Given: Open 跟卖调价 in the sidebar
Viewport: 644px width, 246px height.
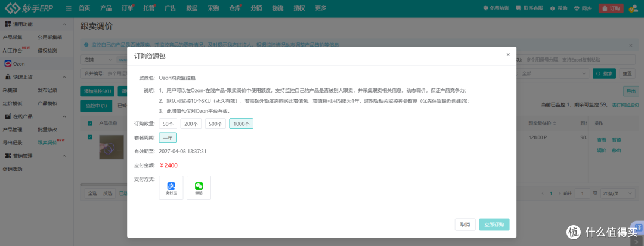Looking at the screenshot, I should [x=48, y=143].
